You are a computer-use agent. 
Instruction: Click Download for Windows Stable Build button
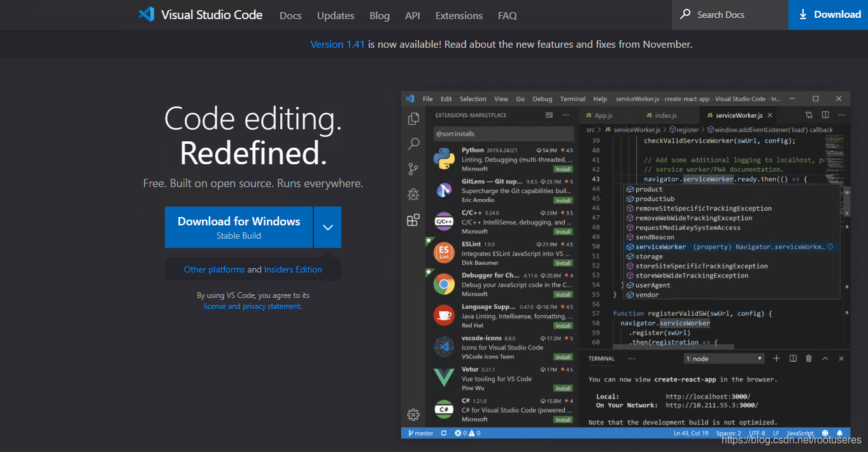pos(239,227)
